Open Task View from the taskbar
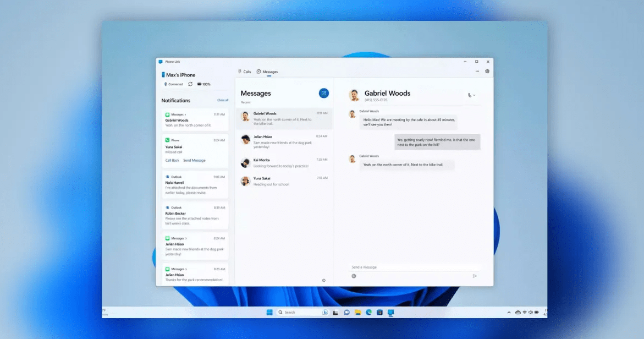 click(335, 313)
